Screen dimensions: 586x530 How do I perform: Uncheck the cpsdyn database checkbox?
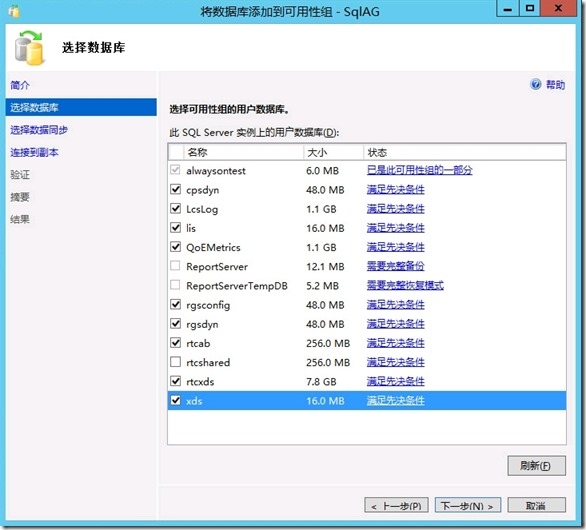click(175, 189)
